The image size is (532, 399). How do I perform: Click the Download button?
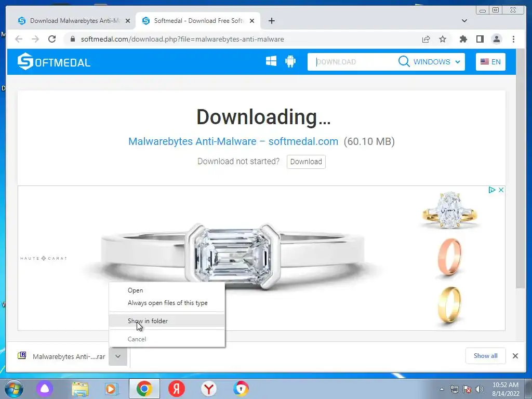coord(306,162)
